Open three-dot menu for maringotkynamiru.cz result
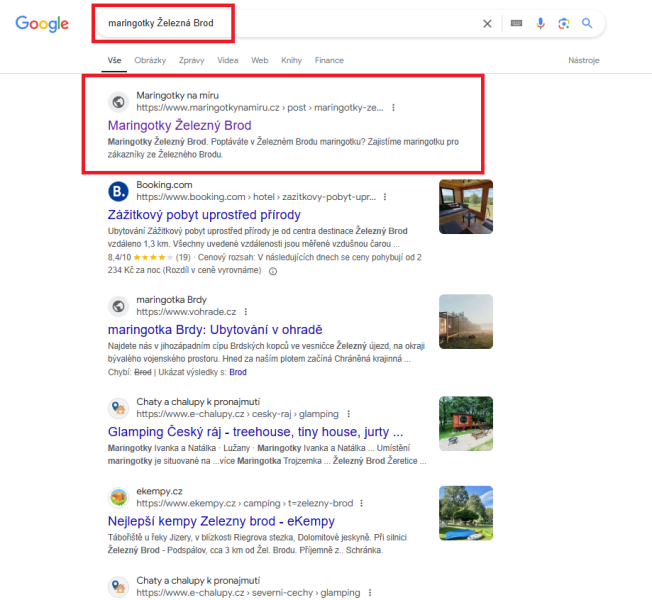Viewport: 652px width, 600px height. click(x=393, y=108)
